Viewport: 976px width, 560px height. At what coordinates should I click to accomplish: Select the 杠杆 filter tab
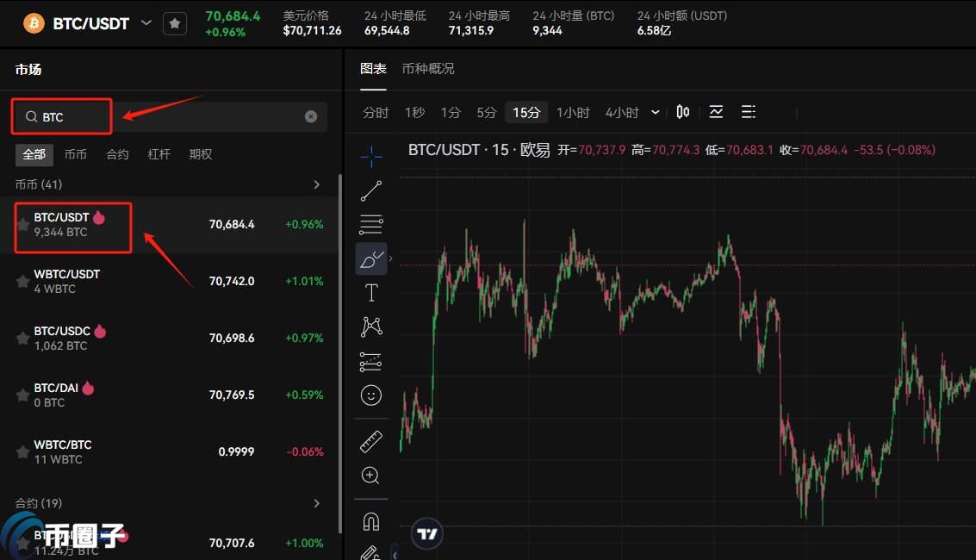click(159, 154)
